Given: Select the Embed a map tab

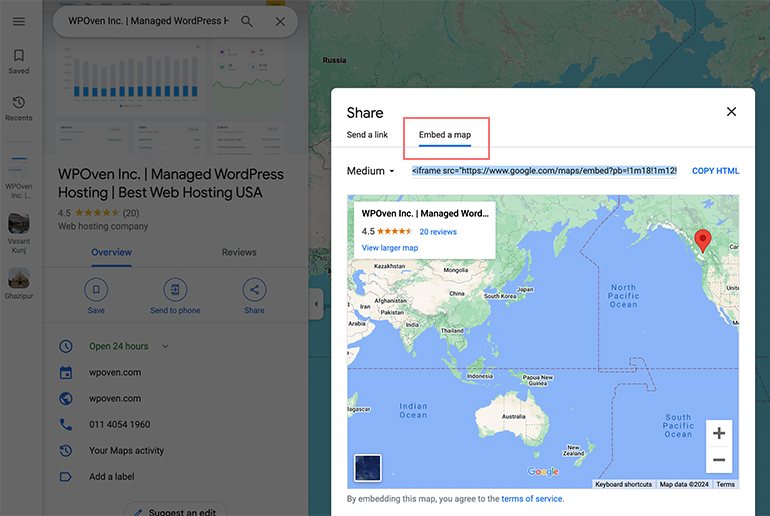Looking at the screenshot, I should tap(445, 135).
